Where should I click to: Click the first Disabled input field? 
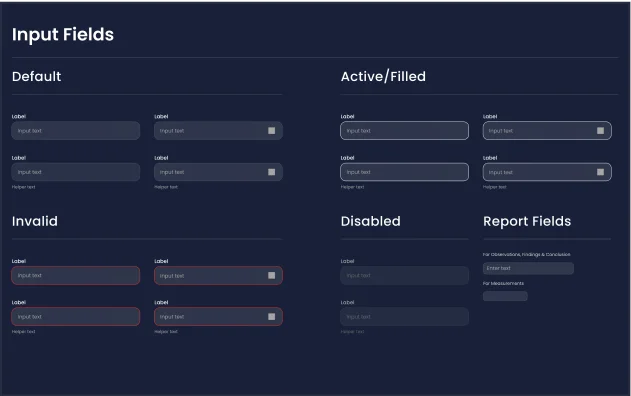click(404, 276)
